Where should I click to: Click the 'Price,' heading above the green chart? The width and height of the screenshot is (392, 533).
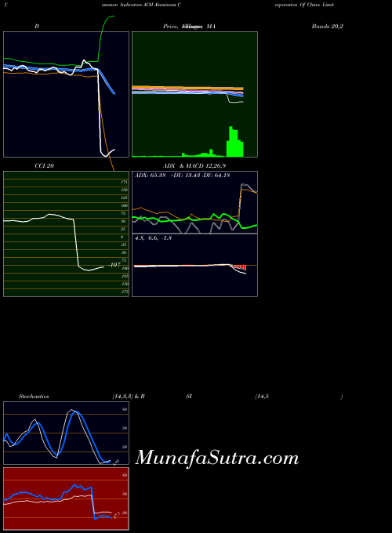click(171, 26)
